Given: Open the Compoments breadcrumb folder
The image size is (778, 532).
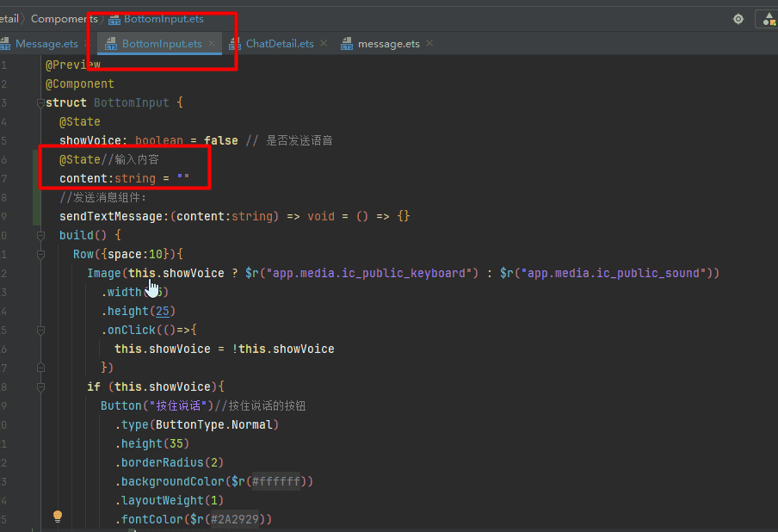Looking at the screenshot, I should 65,19.
